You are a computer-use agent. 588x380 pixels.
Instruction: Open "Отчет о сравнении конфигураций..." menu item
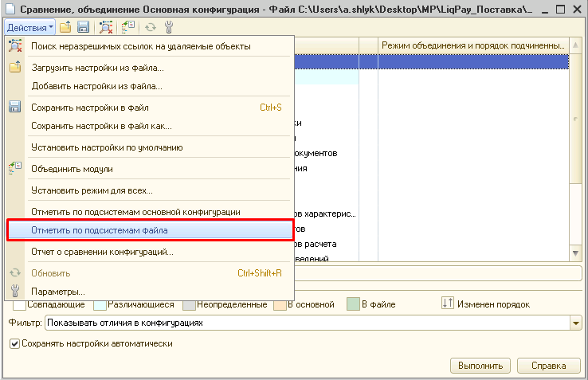point(102,252)
